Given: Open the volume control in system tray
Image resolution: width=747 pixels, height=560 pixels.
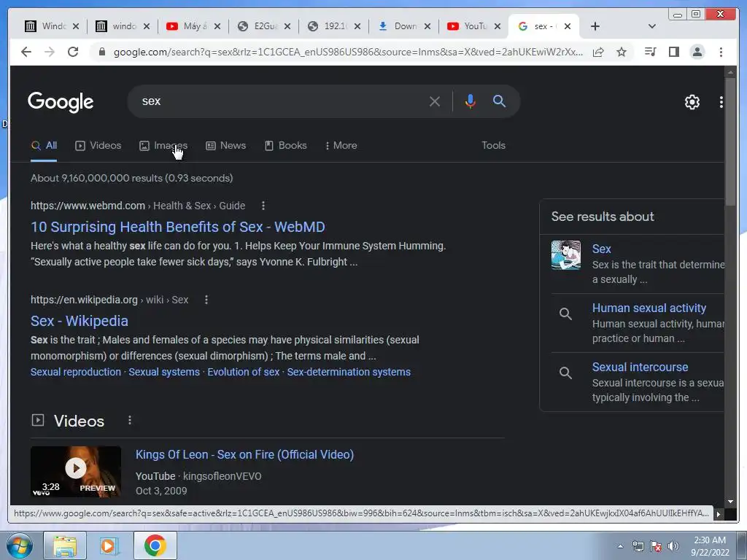Looking at the screenshot, I should (x=673, y=546).
